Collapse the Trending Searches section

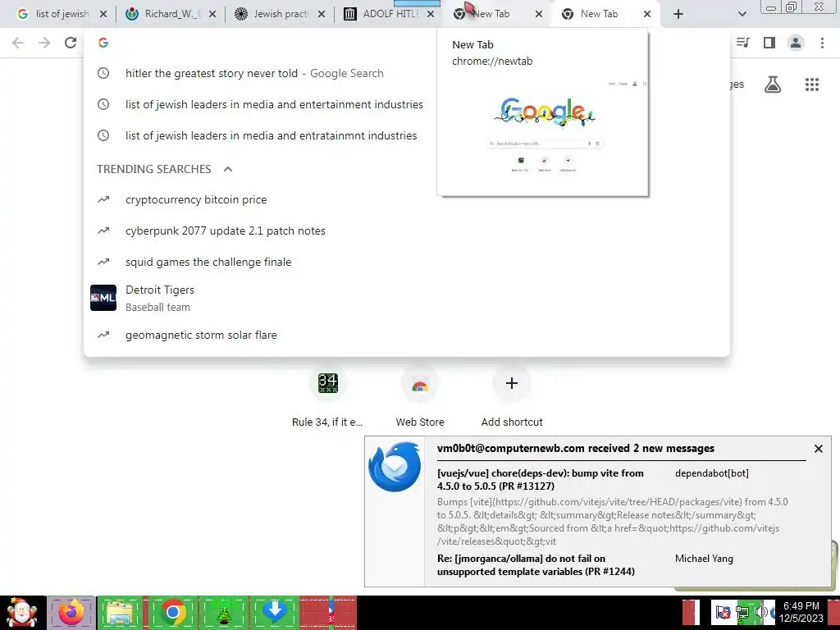point(228,169)
